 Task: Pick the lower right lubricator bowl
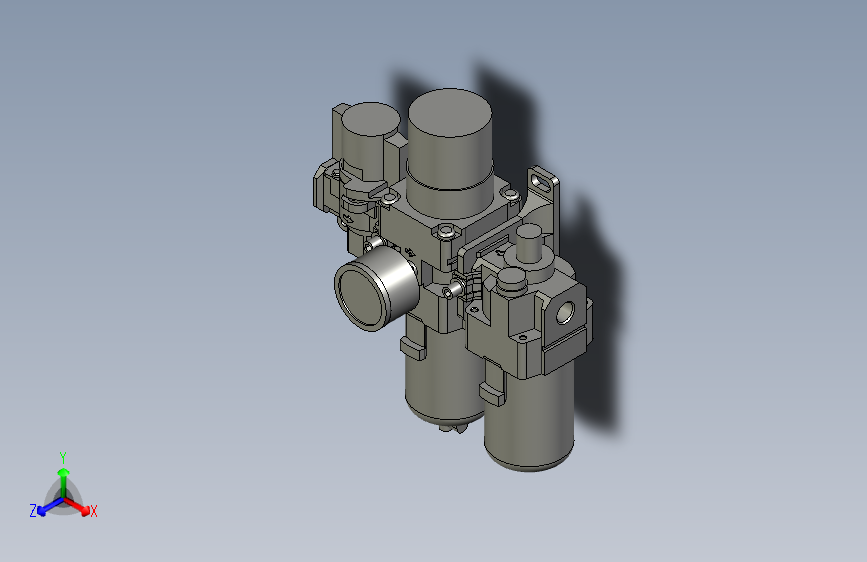529,417
